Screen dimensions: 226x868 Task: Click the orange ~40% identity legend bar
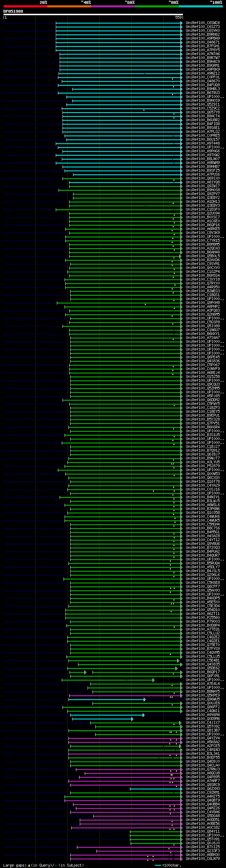tap(69, 6)
